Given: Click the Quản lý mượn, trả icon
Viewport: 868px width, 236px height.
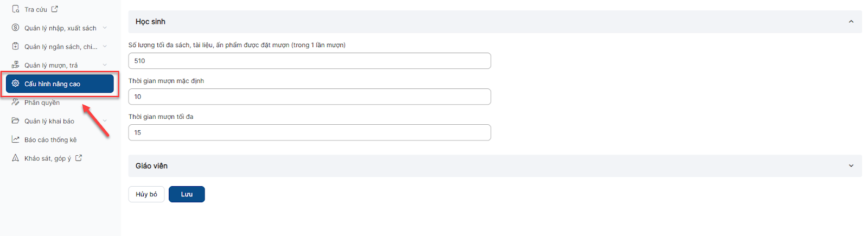Looking at the screenshot, I should (x=16, y=65).
